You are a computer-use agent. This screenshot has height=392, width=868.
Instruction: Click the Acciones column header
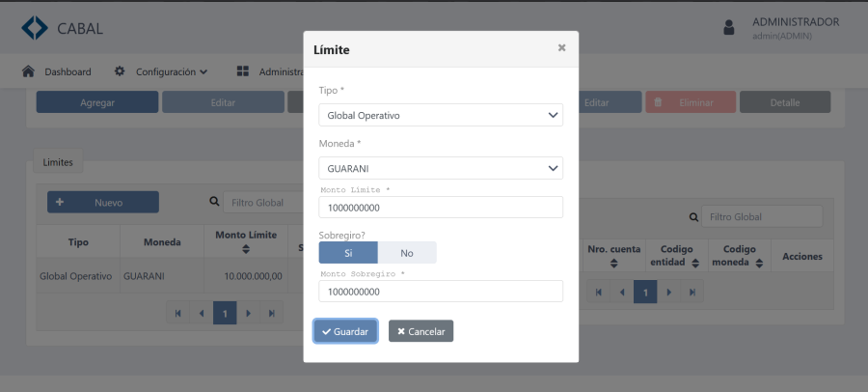(802, 256)
